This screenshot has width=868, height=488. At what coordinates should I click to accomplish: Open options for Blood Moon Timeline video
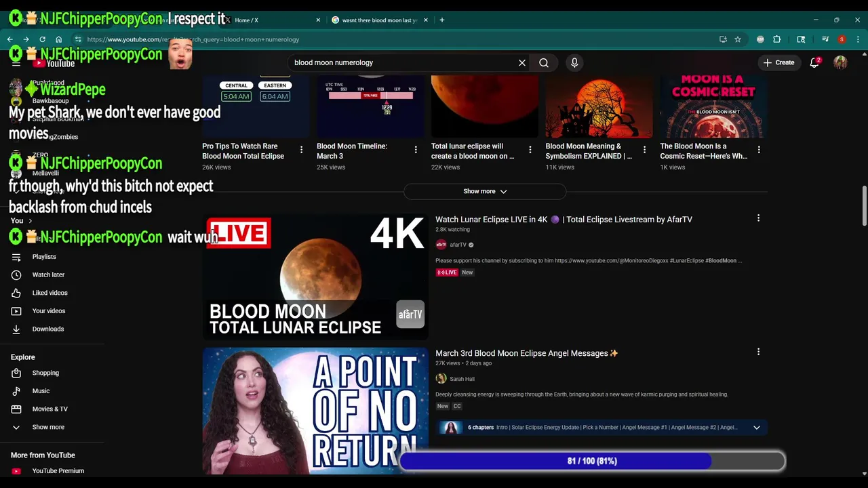click(x=416, y=150)
